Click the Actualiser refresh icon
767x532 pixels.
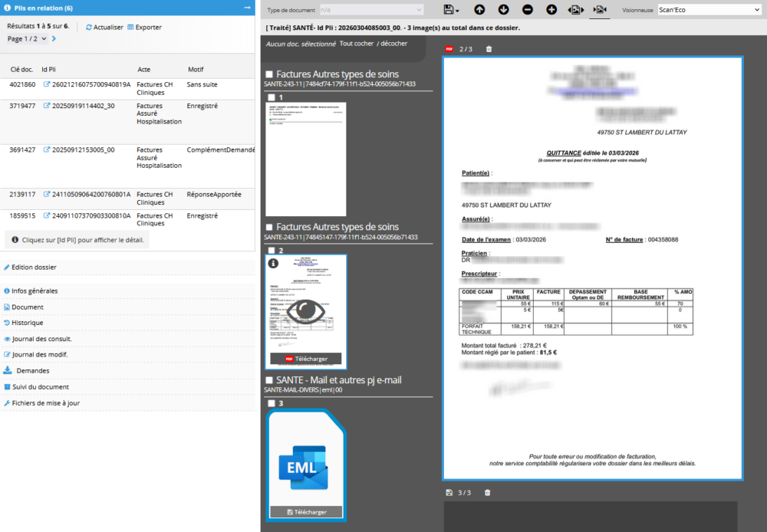click(x=89, y=27)
